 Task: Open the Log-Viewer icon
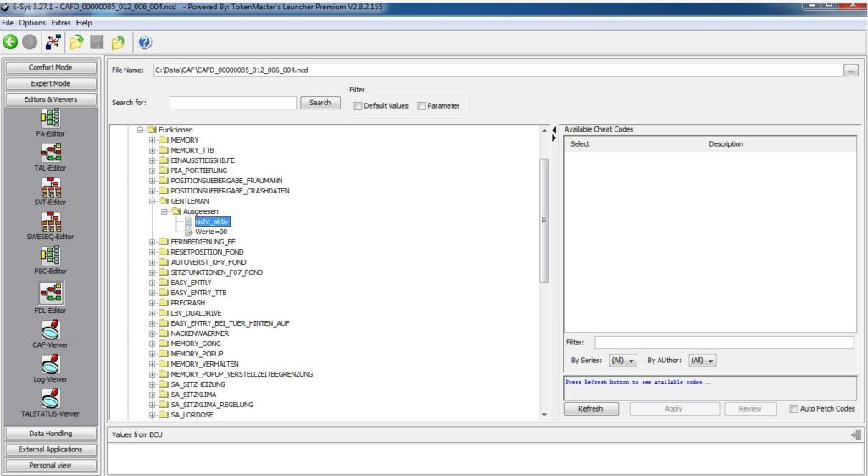[50, 364]
